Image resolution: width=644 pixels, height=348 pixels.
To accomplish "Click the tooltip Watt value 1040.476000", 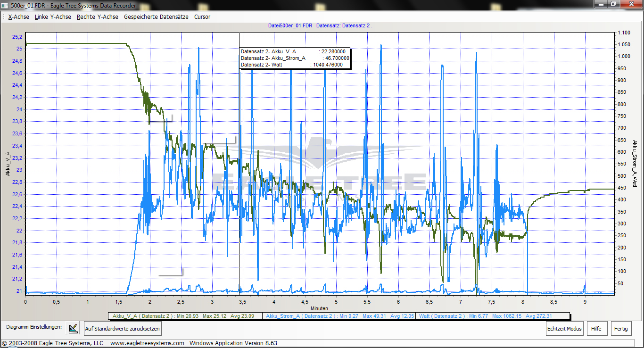I will (328, 65).
